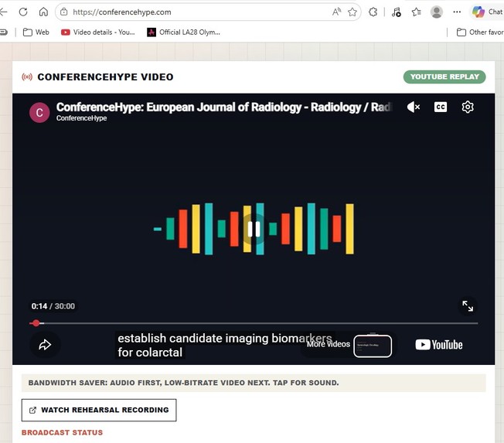The width and height of the screenshot is (504, 443).
Task: Open the More videos thumbnail
Action: tap(373, 346)
